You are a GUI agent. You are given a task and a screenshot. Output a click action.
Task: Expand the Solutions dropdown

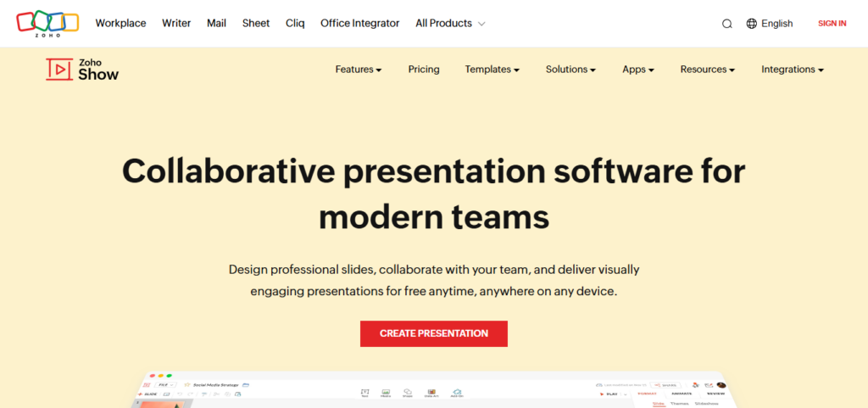(570, 70)
